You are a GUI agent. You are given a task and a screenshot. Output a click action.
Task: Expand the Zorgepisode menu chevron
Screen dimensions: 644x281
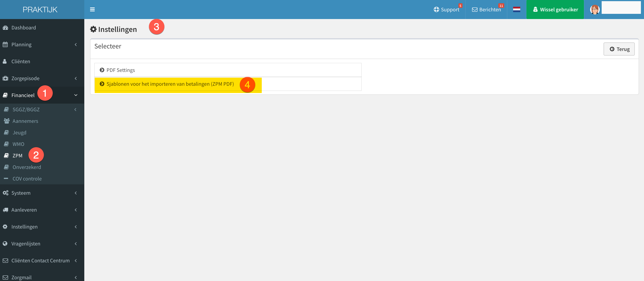[x=76, y=78]
